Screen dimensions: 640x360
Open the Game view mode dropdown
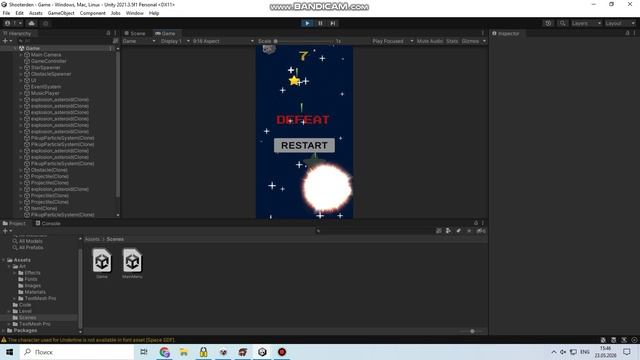coord(139,41)
